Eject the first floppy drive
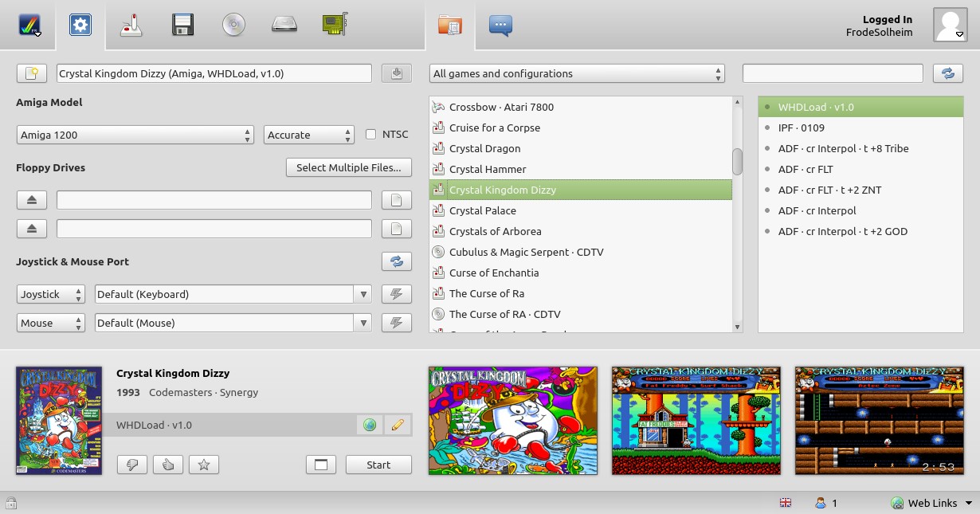The height and width of the screenshot is (514, 980). (32, 200)
